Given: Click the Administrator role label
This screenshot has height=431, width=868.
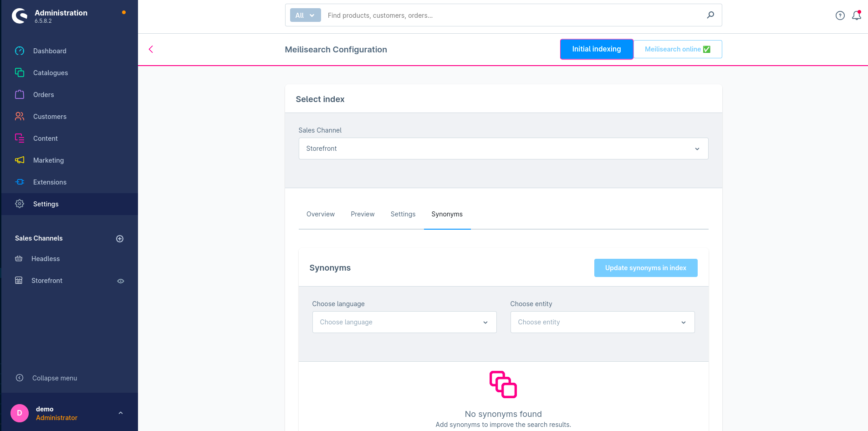Looking at the screenshot, I should point(56,418).
